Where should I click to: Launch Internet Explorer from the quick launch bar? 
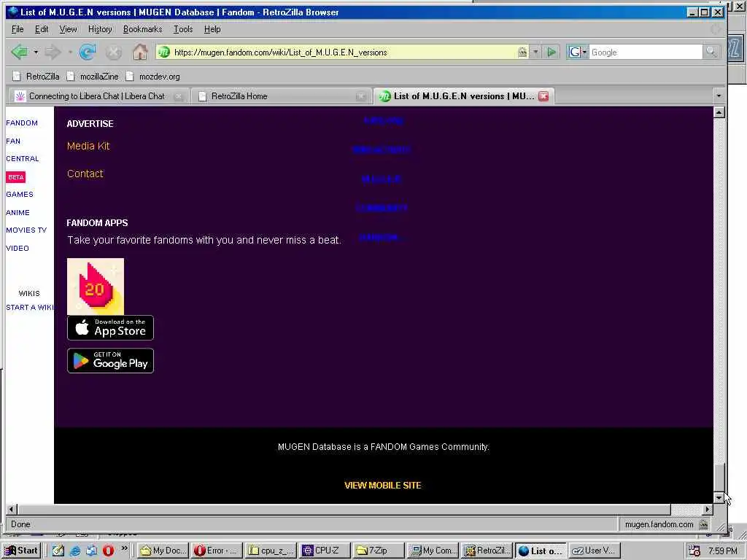tap(75, 551)
